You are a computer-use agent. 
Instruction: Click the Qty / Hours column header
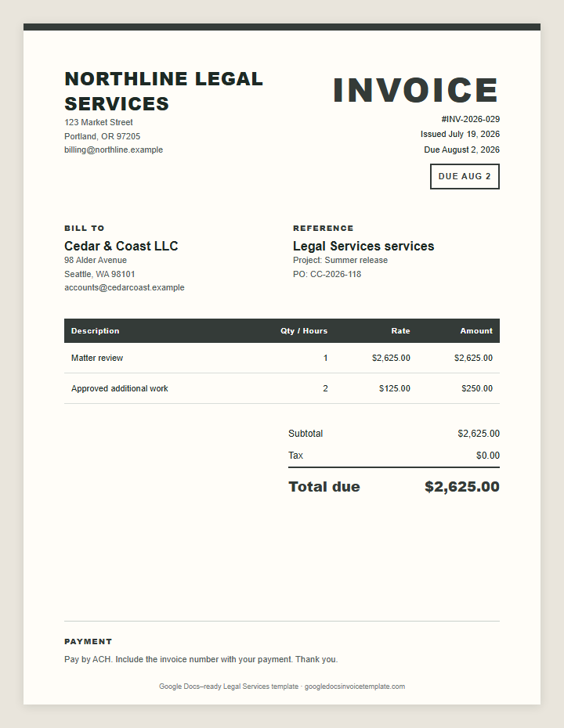pos(304,330)
